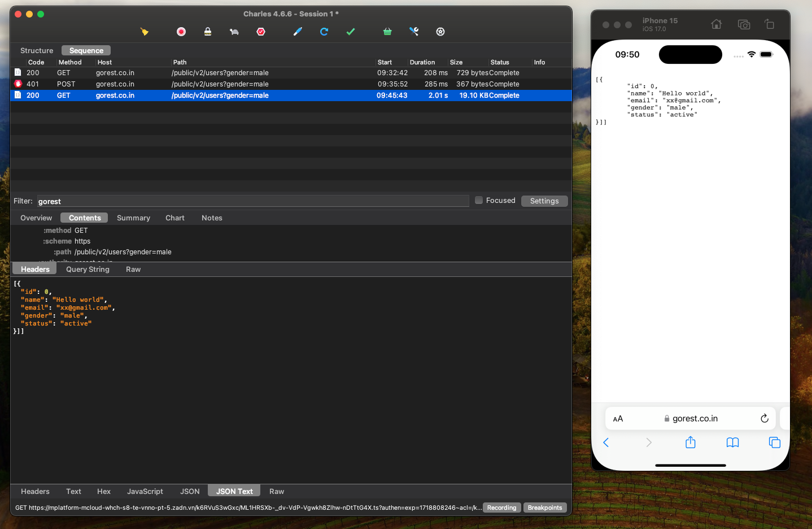
Task: Toggle breakpoints via the stop-sign icon
Action: tap(260, 32)
